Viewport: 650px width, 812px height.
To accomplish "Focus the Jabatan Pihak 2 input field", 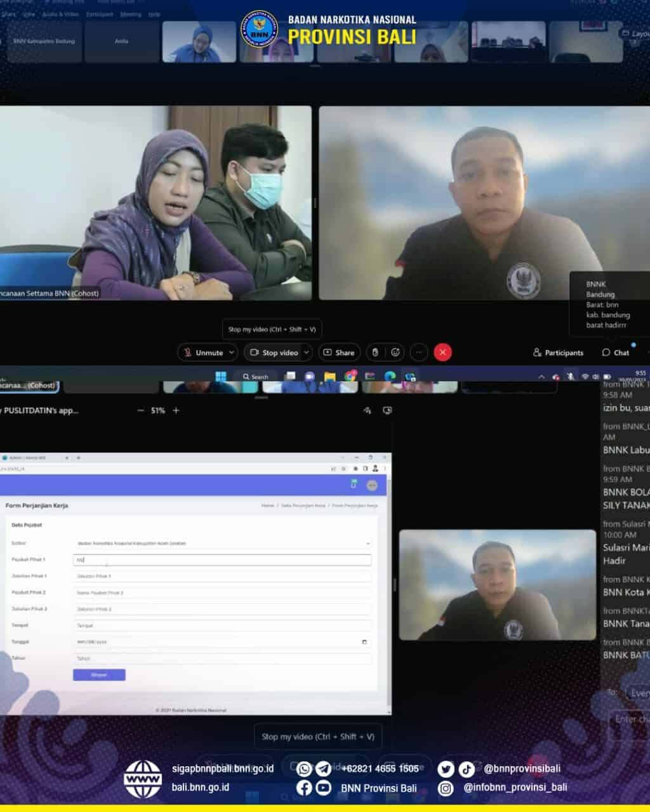I will click(x=222, y=609).
